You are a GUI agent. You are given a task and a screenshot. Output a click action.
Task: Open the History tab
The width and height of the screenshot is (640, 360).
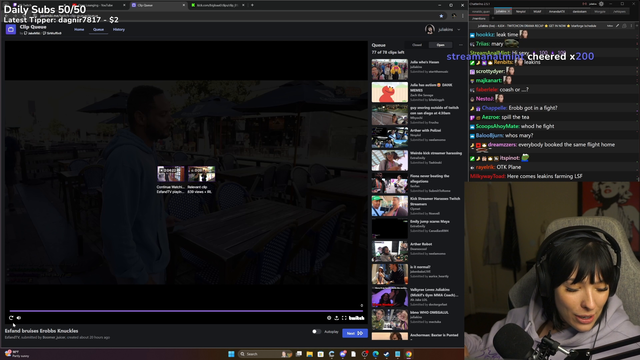119,29
